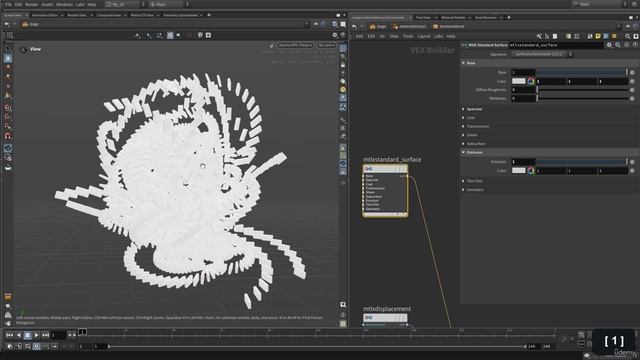The height and width of the screenshot is (360, 640).
Task: Play animation forward
Action: pyautogui.click(x=36, y=335)
